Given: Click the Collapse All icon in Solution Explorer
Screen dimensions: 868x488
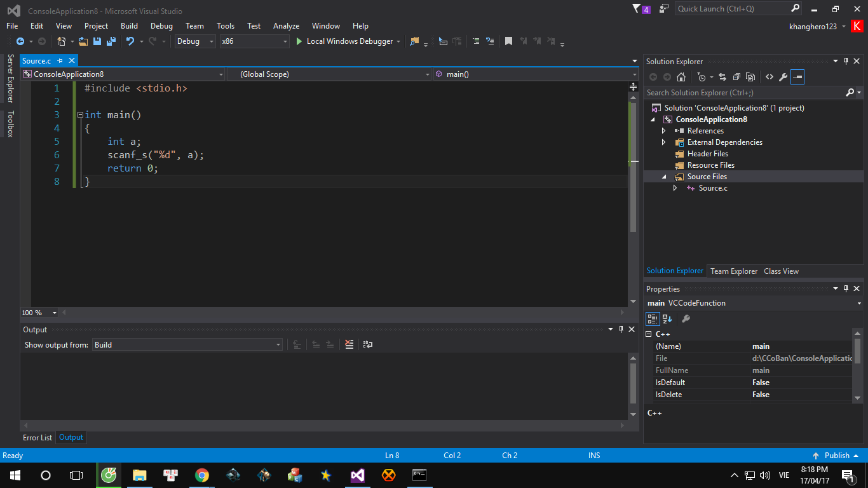Looking at the screenshot, I should pyautogui.click(x=738, y=78).
